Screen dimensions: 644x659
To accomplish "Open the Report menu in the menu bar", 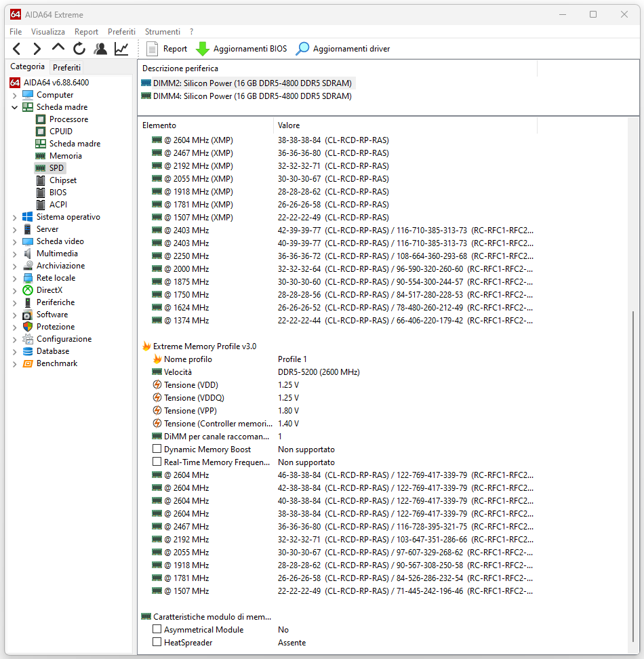I will (86, 31).
